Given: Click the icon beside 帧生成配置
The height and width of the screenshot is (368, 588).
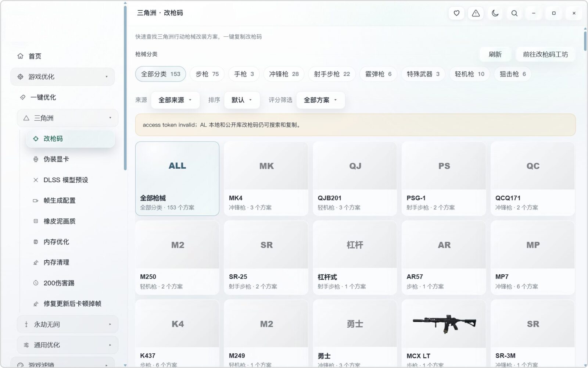Looking at the screenshot, I should pyautogui.click(x=36, y=200).
